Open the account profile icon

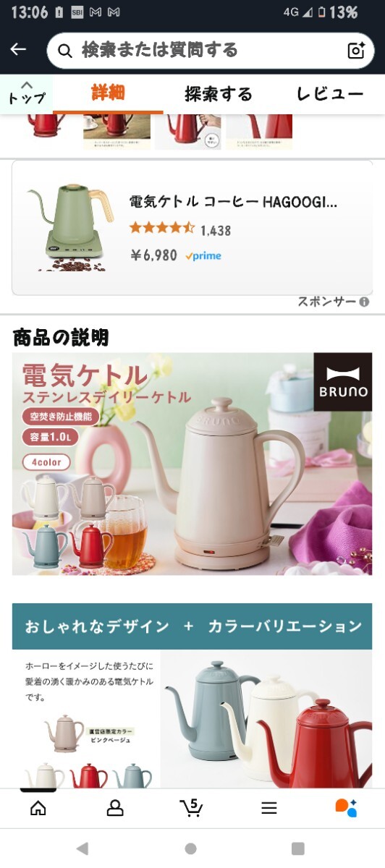[x=115, y=808]
